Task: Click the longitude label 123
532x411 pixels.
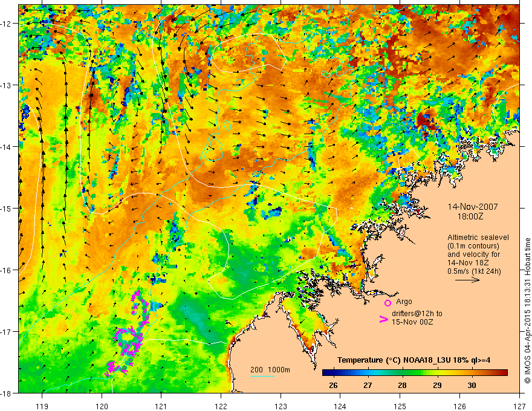Action: point(281,406)
